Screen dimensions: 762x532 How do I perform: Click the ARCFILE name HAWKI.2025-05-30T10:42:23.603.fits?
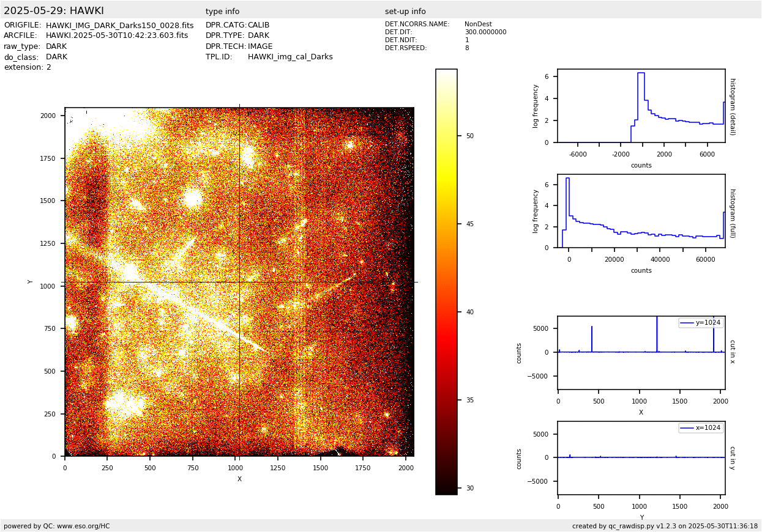[117, 36]
